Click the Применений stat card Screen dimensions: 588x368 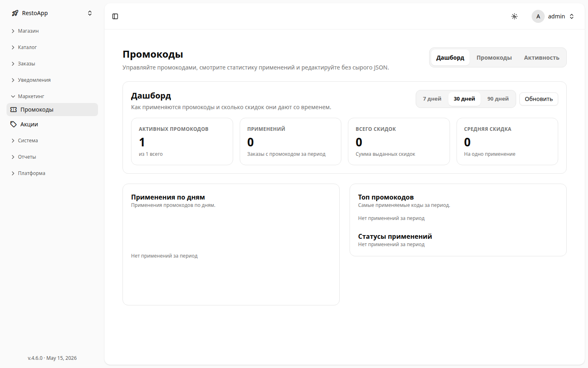[x=290, y=141]
